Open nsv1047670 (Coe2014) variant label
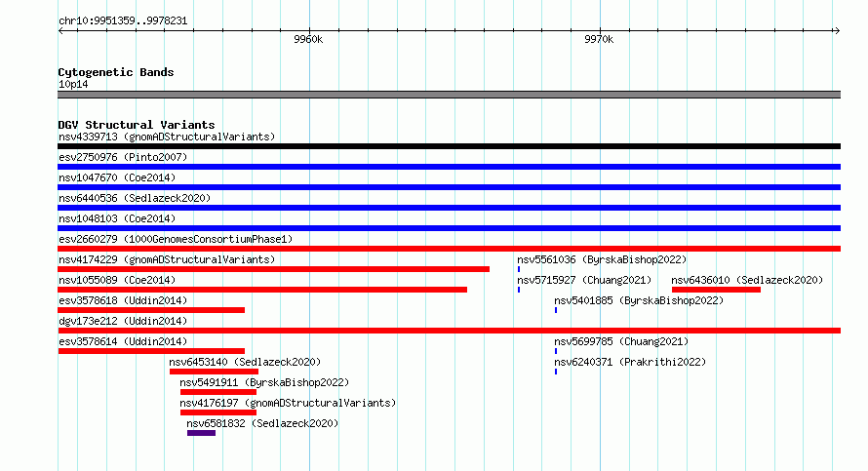The width and height of the screenshot is (868, 471). (x=117, y=177)
